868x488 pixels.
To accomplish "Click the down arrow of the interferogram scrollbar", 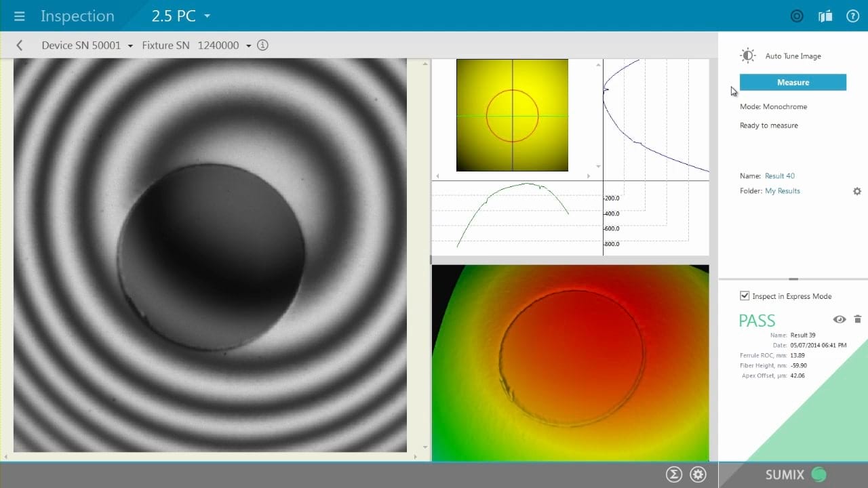I will coord(426,447).
